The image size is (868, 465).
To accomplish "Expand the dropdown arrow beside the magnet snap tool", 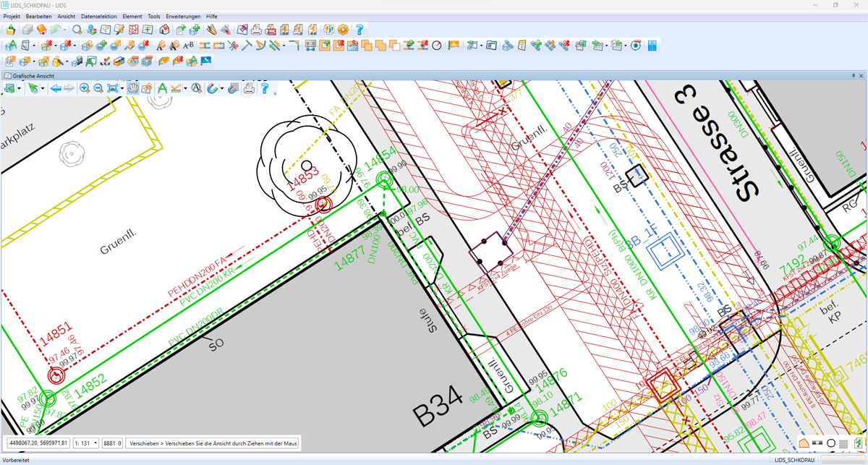I will [x=221, y=88].
